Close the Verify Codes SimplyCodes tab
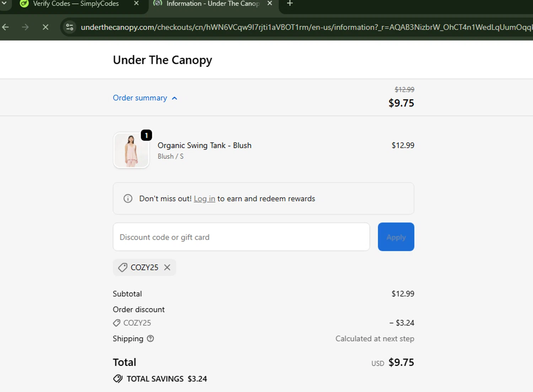 [136, 4]
